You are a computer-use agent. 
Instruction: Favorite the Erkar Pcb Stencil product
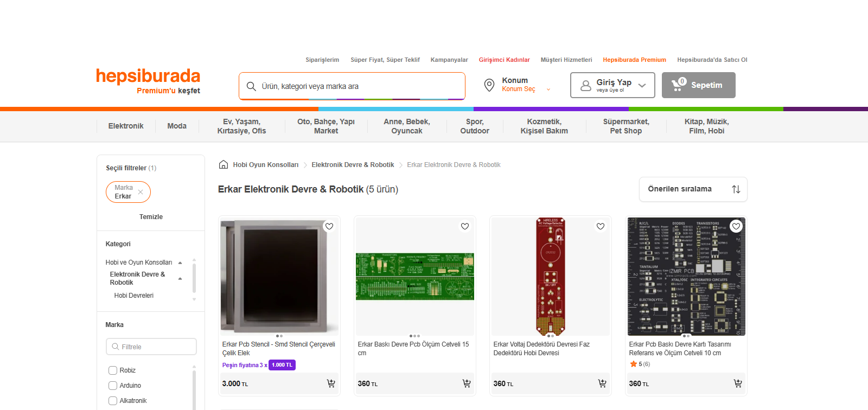pos(329,226)
